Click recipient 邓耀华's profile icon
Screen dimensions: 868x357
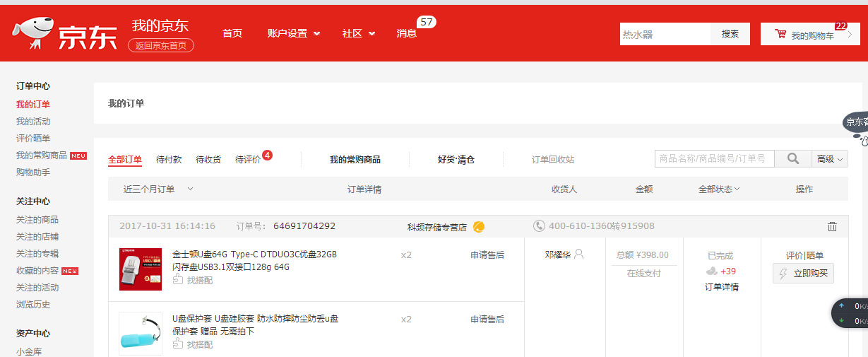tap(579, 254)
